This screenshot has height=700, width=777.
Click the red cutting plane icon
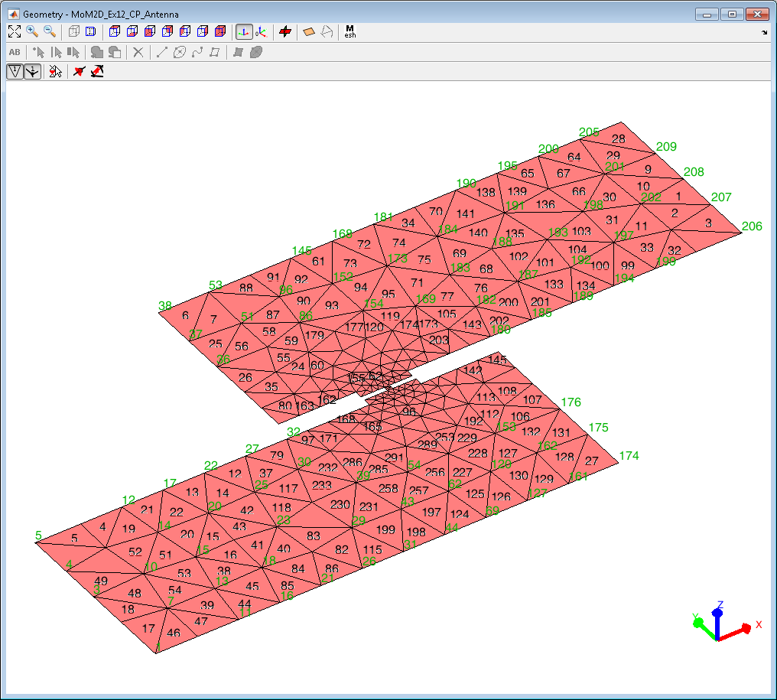(x=285, y=31)
